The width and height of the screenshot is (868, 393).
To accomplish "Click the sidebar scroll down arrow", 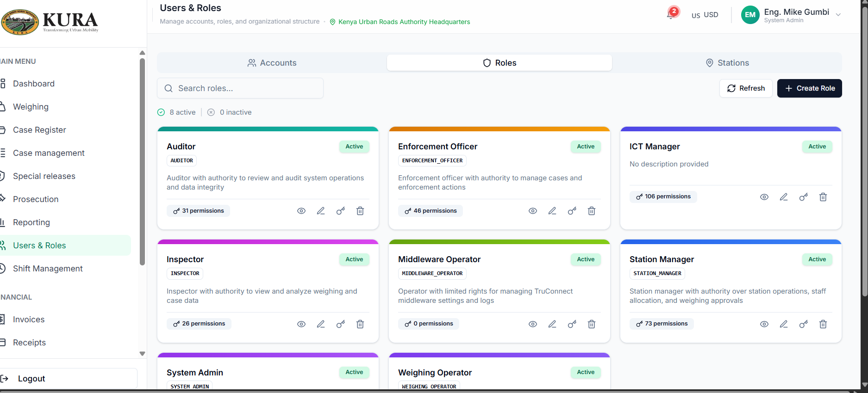I will (142, 354).
